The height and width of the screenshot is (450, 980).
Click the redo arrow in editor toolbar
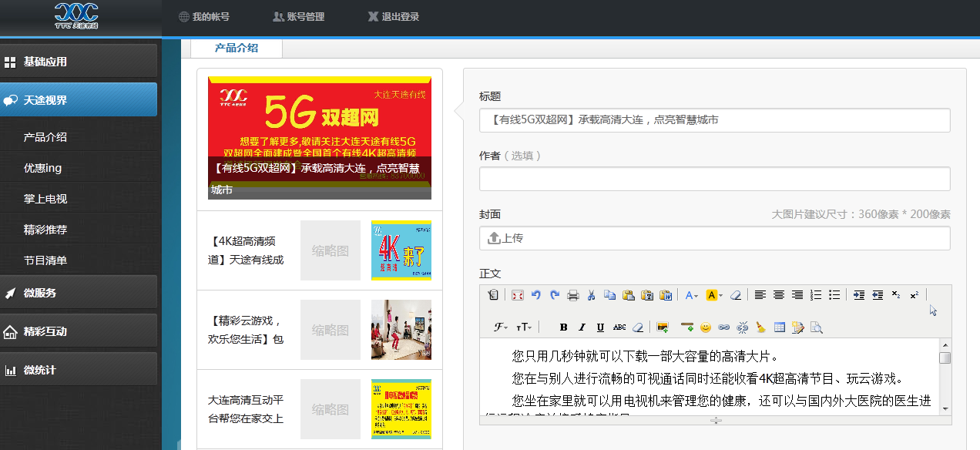point(555,295)
